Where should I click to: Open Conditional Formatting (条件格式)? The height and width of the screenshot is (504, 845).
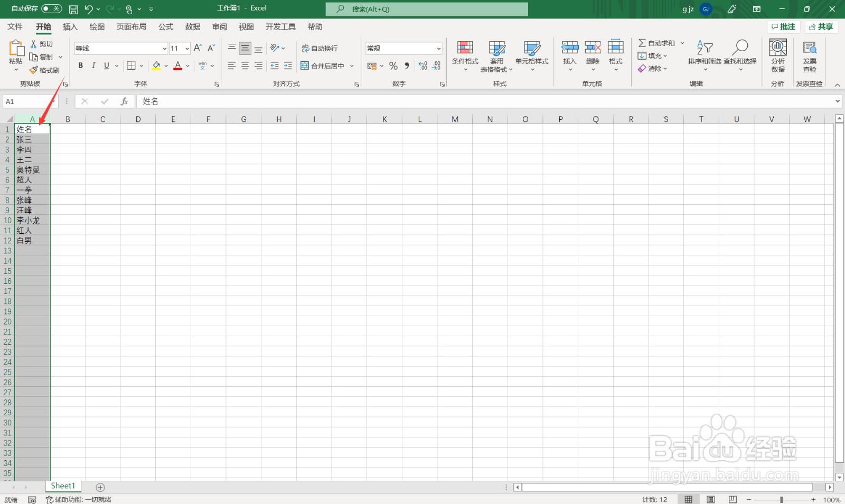(465, 56)
